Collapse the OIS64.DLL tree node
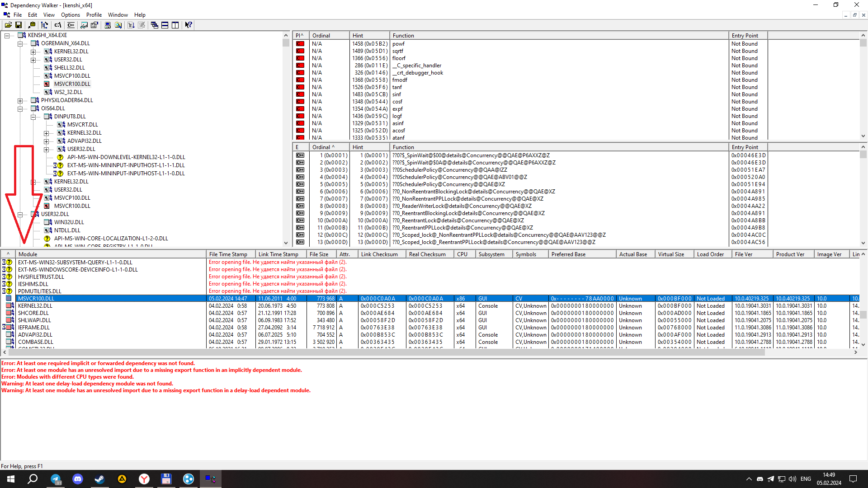 20,109
